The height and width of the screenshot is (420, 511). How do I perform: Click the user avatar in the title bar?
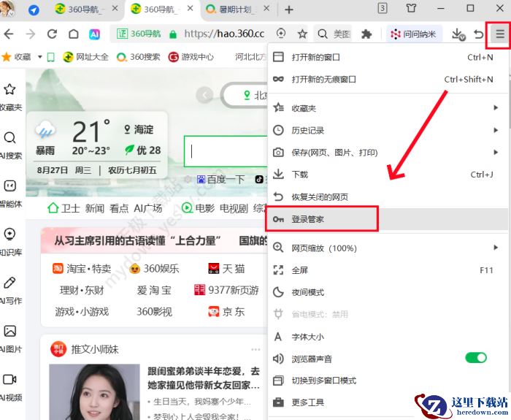pyautogui.click(x=7, y=9)
